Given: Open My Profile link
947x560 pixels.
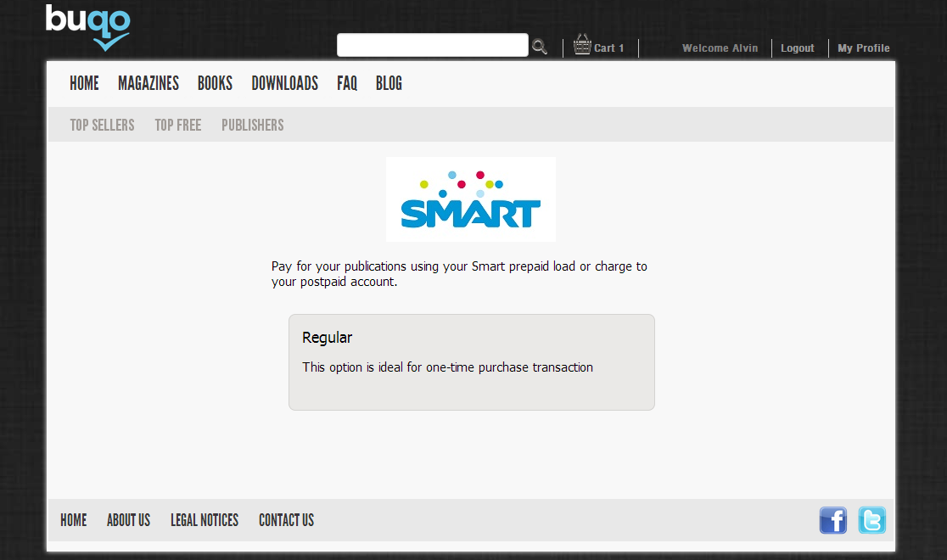Looking at the screenshot, I should pyautogui.click(x=864, y=48).
